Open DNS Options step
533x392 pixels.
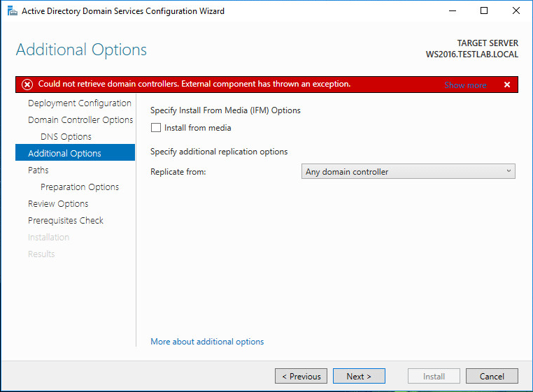pyautogui.click(x=66, y=137)
